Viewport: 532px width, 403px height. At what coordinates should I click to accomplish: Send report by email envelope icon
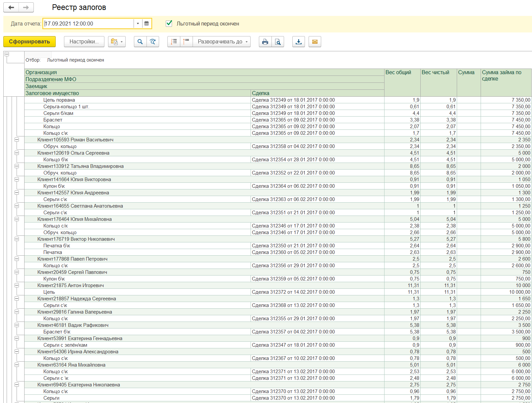[x=315, y=42]
